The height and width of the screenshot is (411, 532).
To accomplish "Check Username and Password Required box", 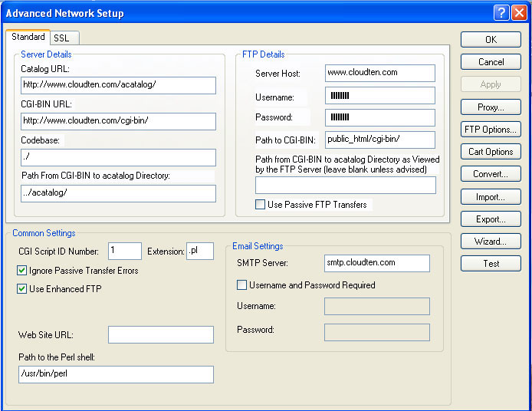I will click(x=242, y=285).
